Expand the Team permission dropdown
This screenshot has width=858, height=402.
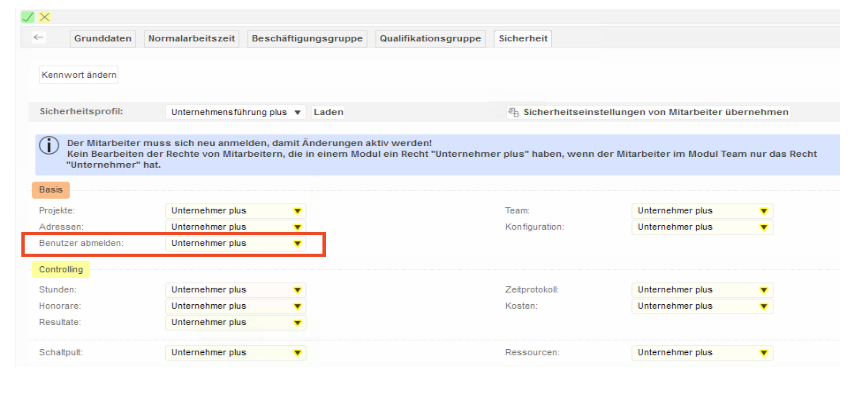[702, 211]
